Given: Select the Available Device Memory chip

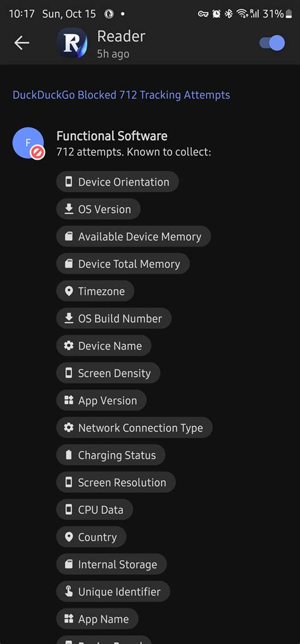Looking at the screenshot, I should point(134,236).
